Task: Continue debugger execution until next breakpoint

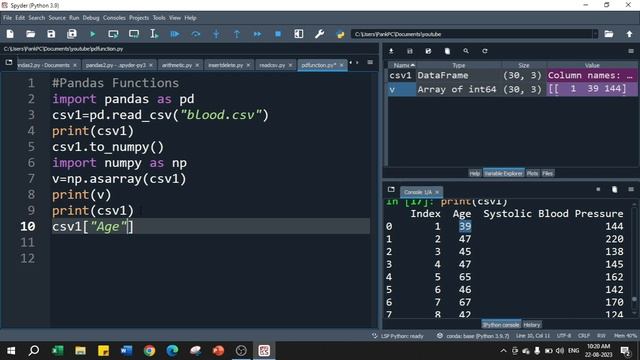Action: (x=258, y=34)
